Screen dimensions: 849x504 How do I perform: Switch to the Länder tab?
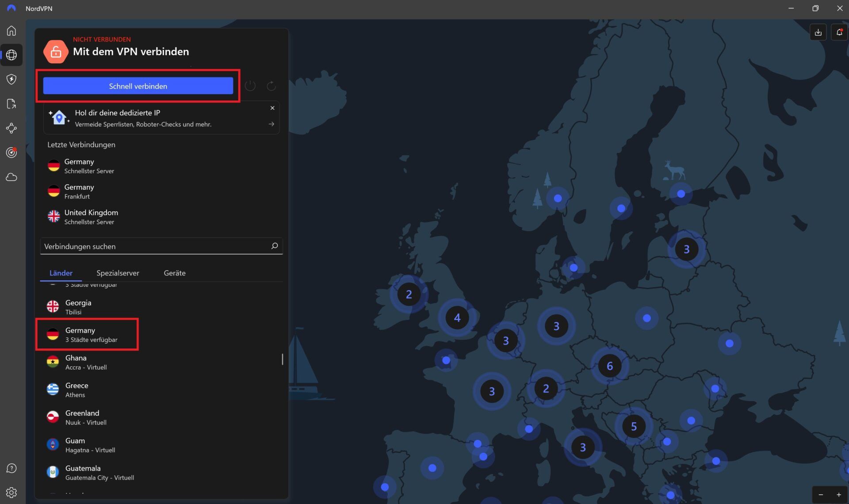click(61, 273)
